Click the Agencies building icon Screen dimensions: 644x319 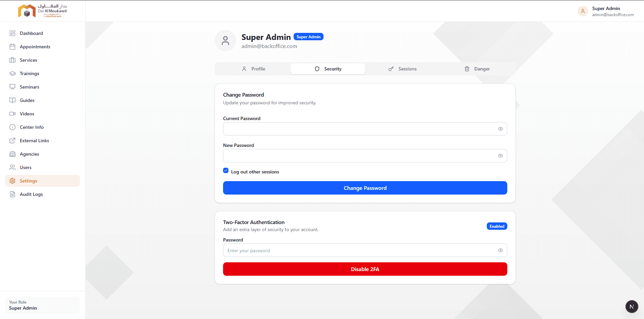click(x=12, y=154)
